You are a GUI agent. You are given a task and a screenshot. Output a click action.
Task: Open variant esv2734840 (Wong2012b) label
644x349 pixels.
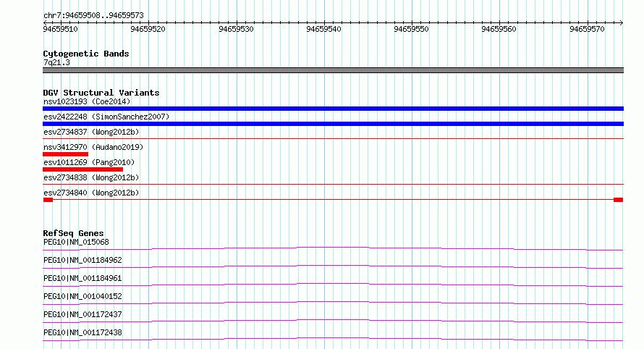coord(91,193)
